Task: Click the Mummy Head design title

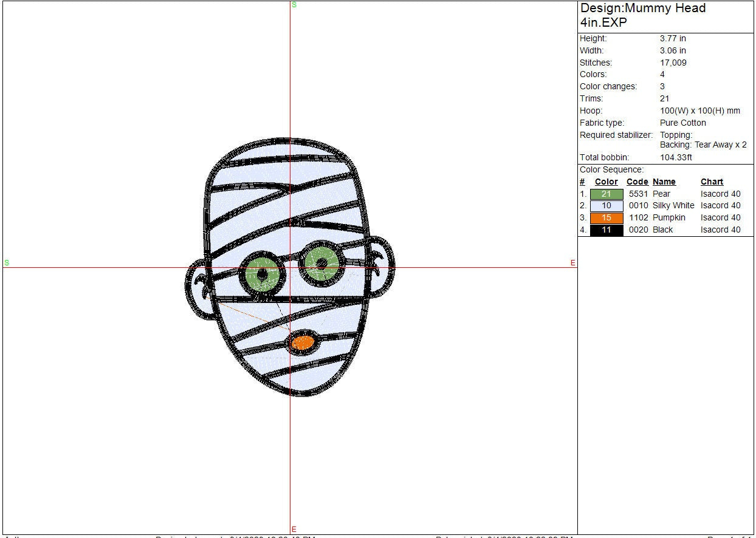Action: pos(642,15)
